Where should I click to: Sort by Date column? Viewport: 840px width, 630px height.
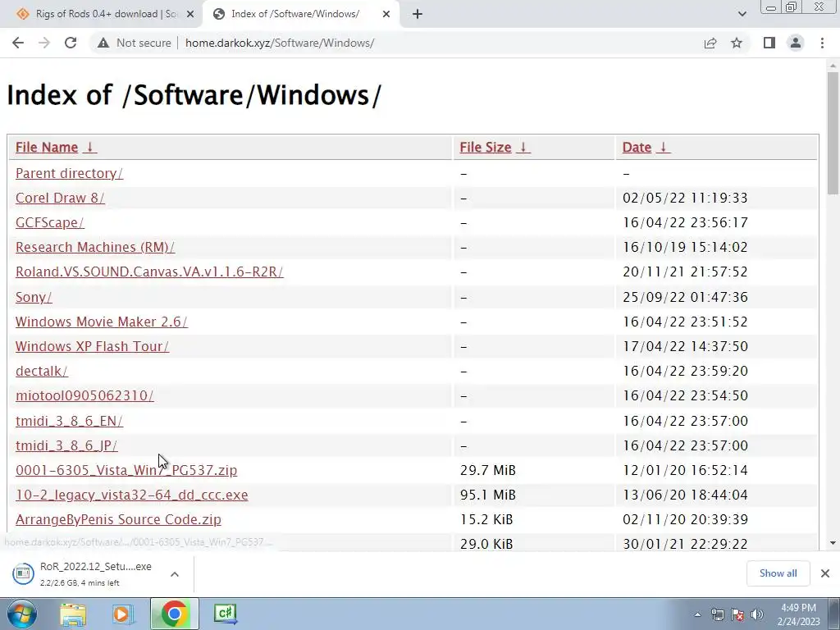click(x=646, y=148)
